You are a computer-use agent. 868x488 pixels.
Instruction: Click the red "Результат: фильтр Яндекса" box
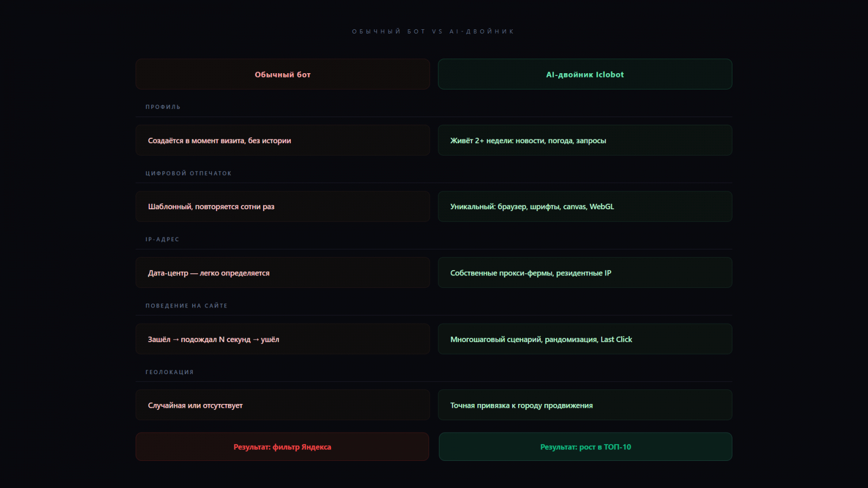pos(282,447)
